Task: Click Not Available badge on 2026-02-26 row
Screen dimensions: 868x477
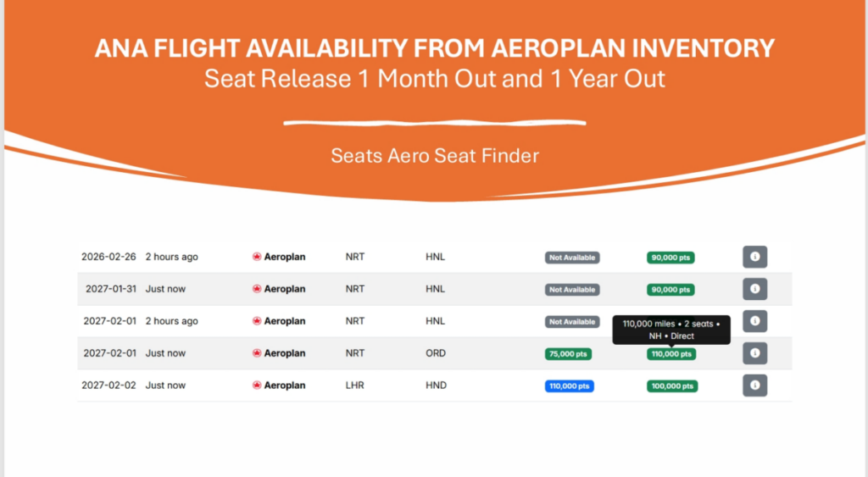Action: pos(572,258)
